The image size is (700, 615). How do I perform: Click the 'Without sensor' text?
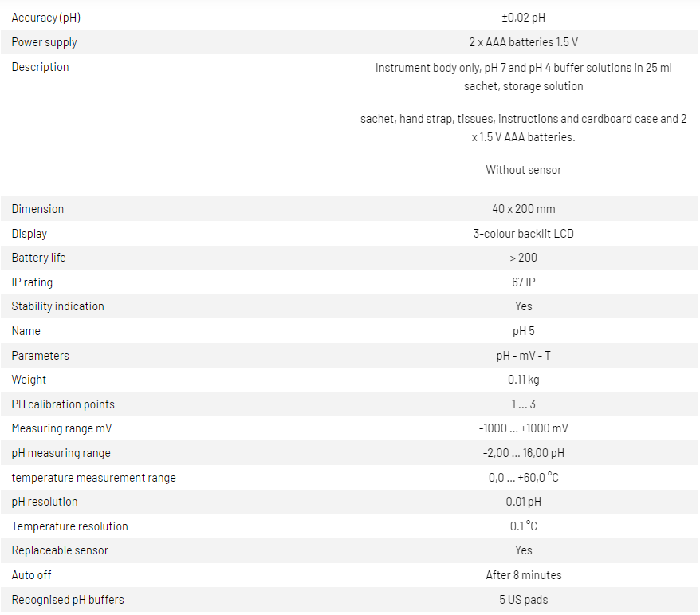click(x=523, y=169)
